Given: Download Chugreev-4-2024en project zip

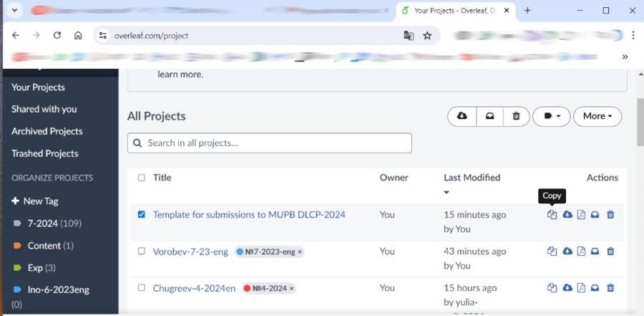Looking at the screenshot, I should point(567,288).
